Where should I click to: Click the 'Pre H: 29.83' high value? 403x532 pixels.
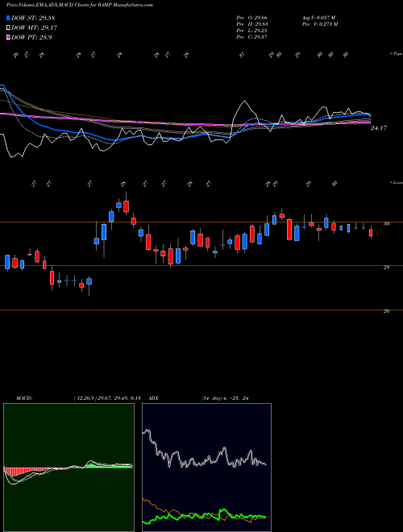coord(252,24)
